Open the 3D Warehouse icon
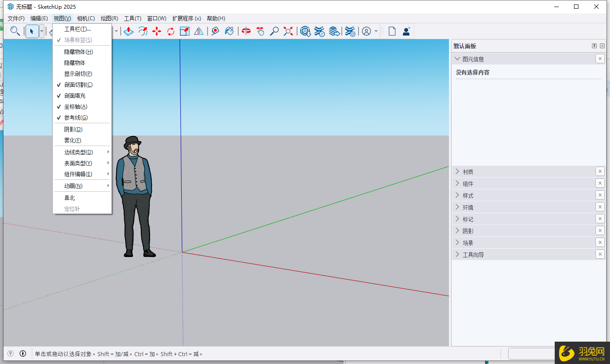The height and width of the screenshot is (364, 610). [305, 31]
